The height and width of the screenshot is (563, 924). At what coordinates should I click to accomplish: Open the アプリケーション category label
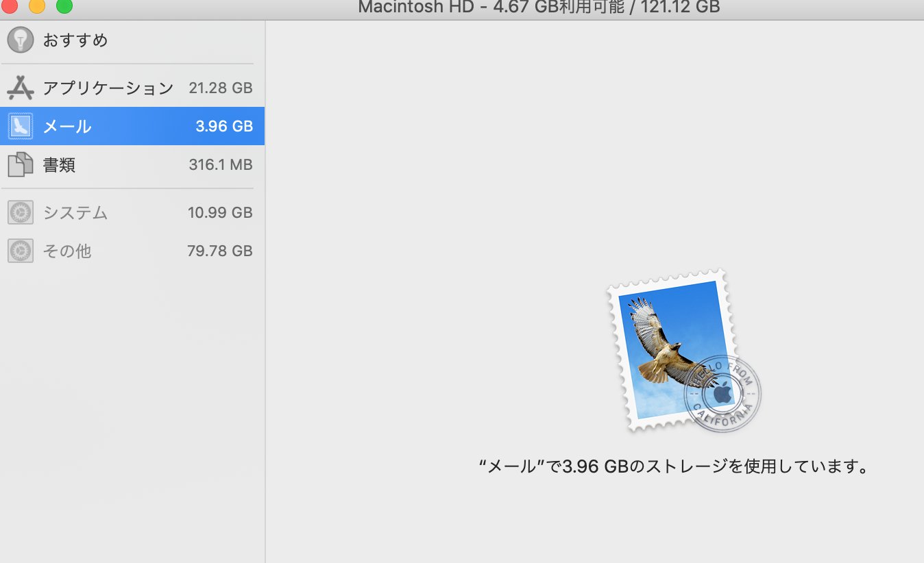108,88
